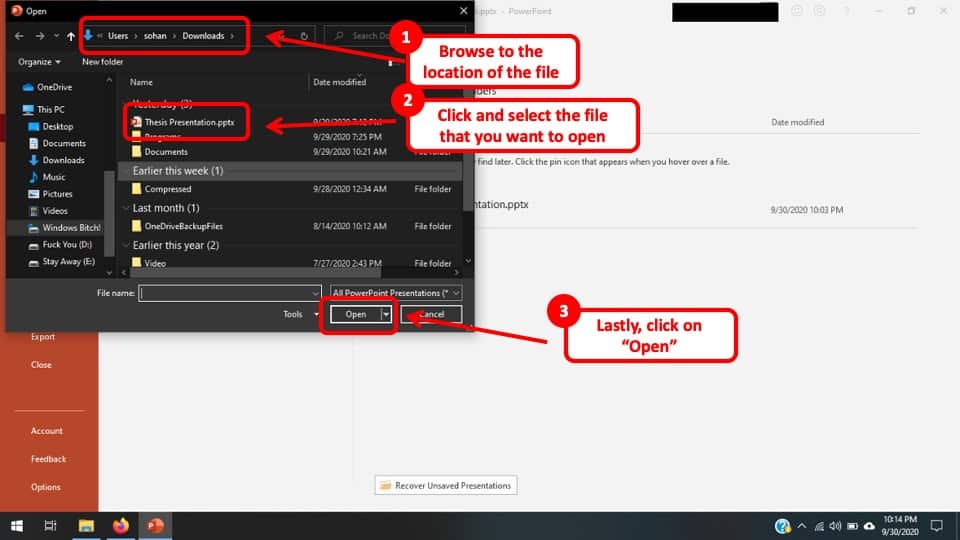Check the battery tray icon
Screen dimensions: 960x540
coord(852,526)
